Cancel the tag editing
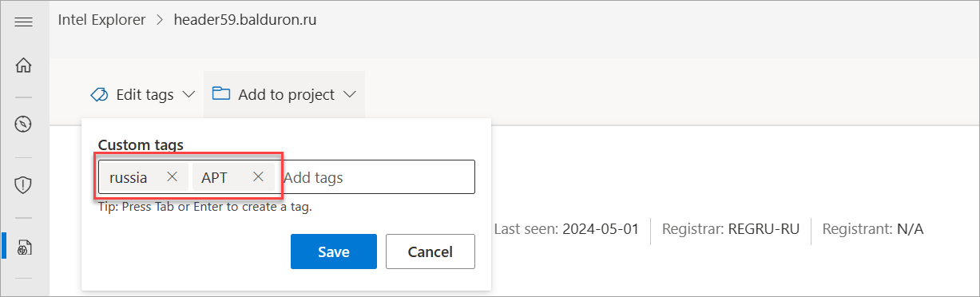 click(430, 251)
